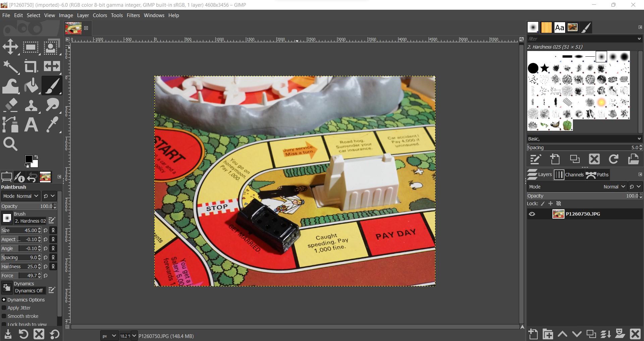Click the brush name field 2. Hardness 02
Image resolution: width=644 pixels, height=341 pixels.
[x=30, y=221]
